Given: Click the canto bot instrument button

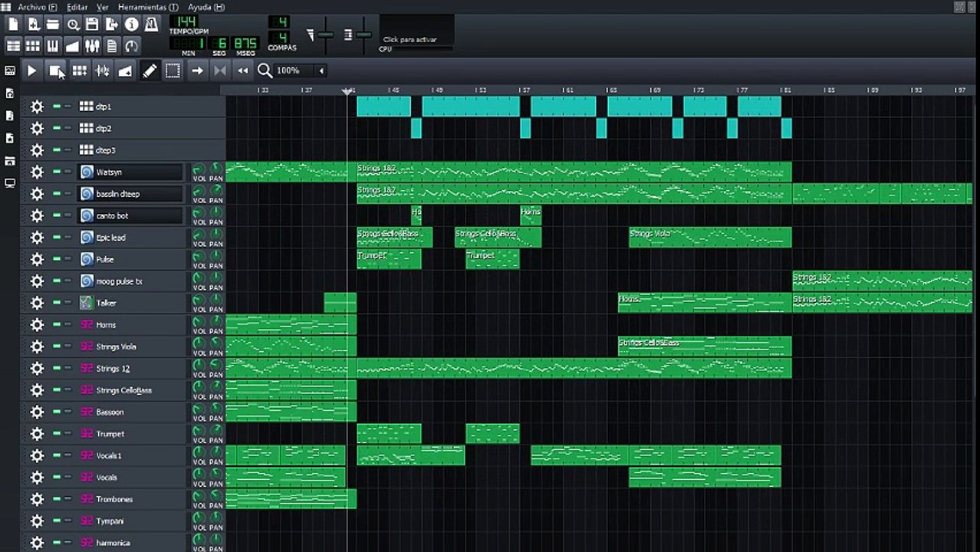Looking at the screenshot, I should (130, 215).
